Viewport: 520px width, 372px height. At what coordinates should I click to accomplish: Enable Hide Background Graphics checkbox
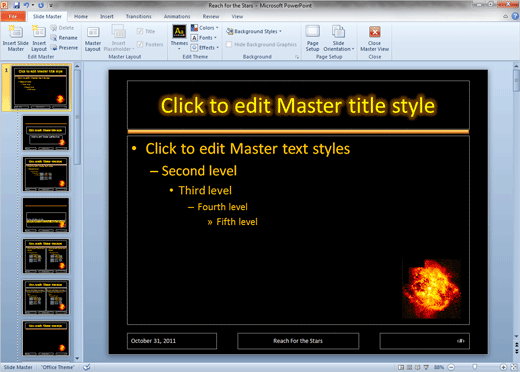click(x=229, y=44)
